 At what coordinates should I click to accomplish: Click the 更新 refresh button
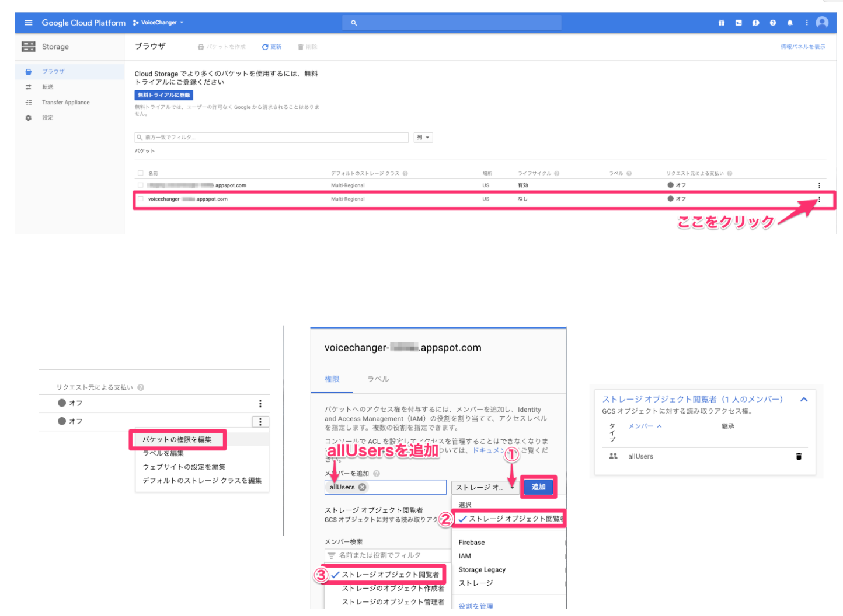[x=271, y=47]
